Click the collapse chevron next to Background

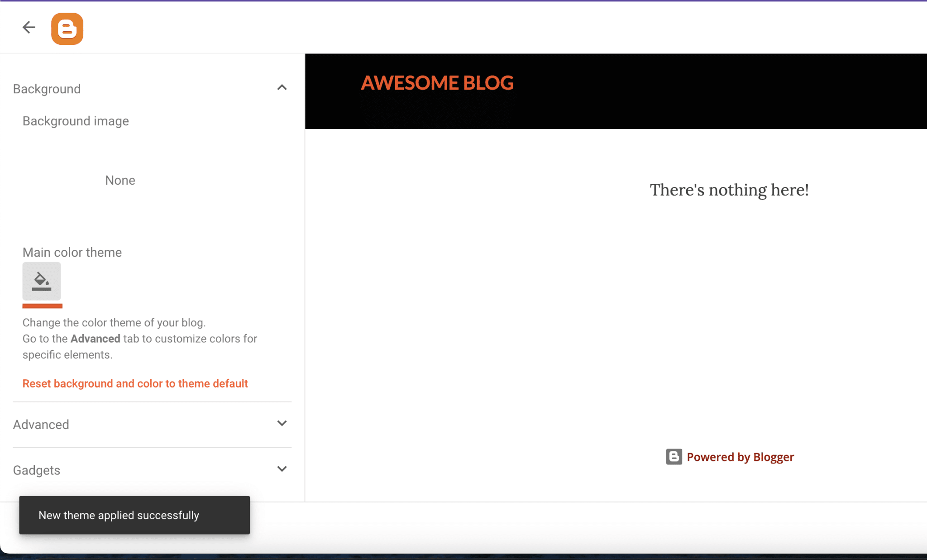pos(282,87)
